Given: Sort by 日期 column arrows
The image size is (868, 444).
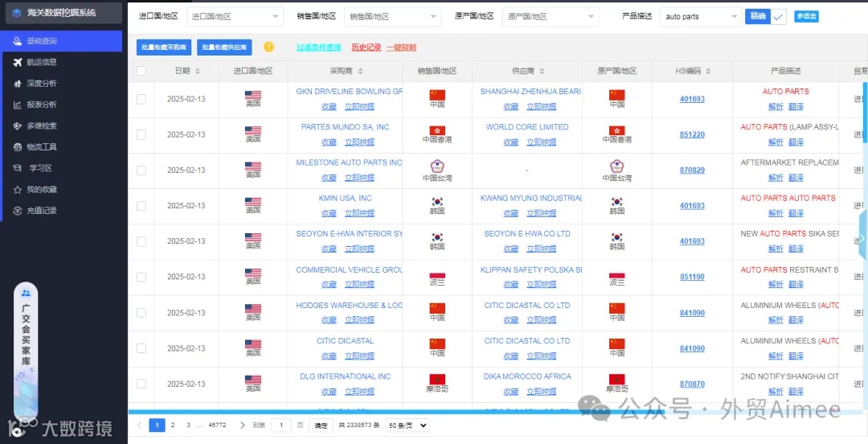Looking at the screenshot, I should click(x=198, y=71).
